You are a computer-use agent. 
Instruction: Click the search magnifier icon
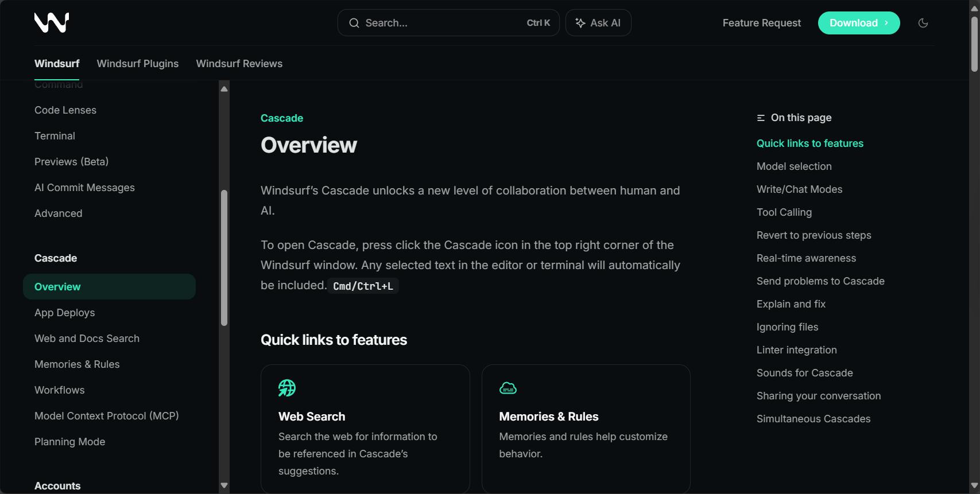[x=354, y=23]
